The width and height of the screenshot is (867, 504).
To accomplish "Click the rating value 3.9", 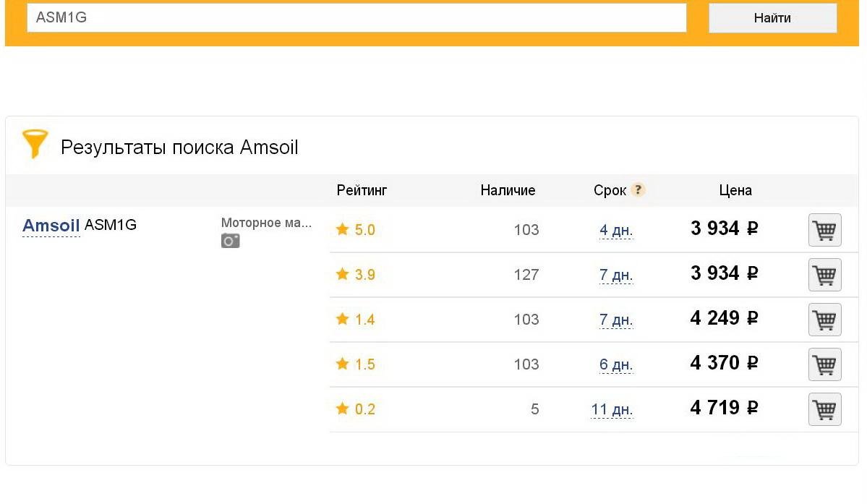I will click(365, 275).
